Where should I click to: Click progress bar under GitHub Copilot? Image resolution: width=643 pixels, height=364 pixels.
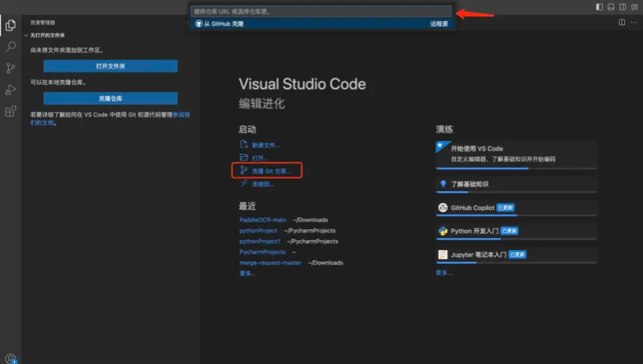click(x=516, y=215)
